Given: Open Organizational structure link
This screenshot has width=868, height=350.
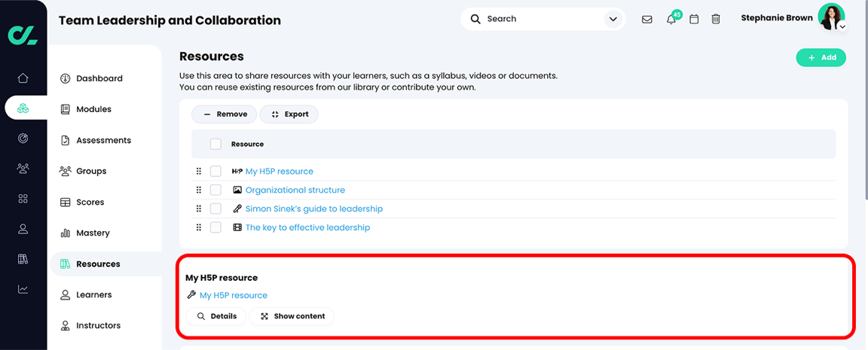Looking at the screenshot, I should click(x=295, y=190).
